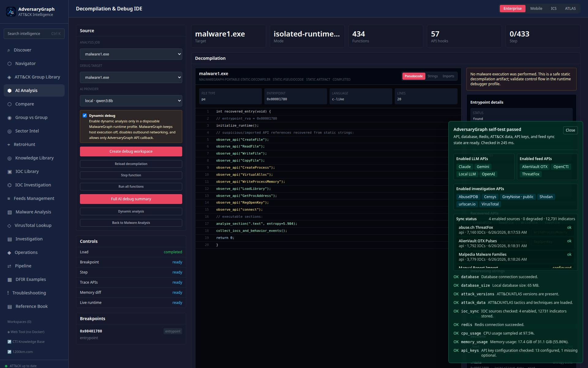Click the Sector Intel icon
The image size is (588, 368).
coord(9,131)
